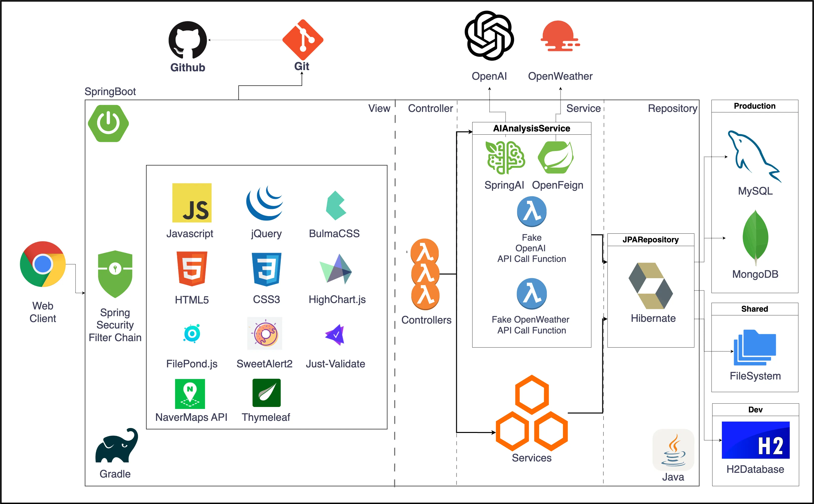The image size is (814, 504).
Task: Click the orange Services hexagon cluster
Action: 531,413
